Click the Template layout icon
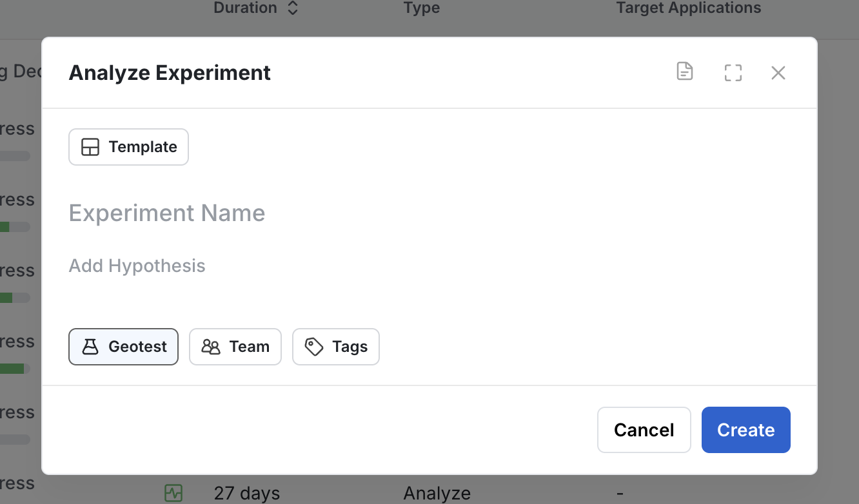The image size is (859, 504). [x=90, y=146]
